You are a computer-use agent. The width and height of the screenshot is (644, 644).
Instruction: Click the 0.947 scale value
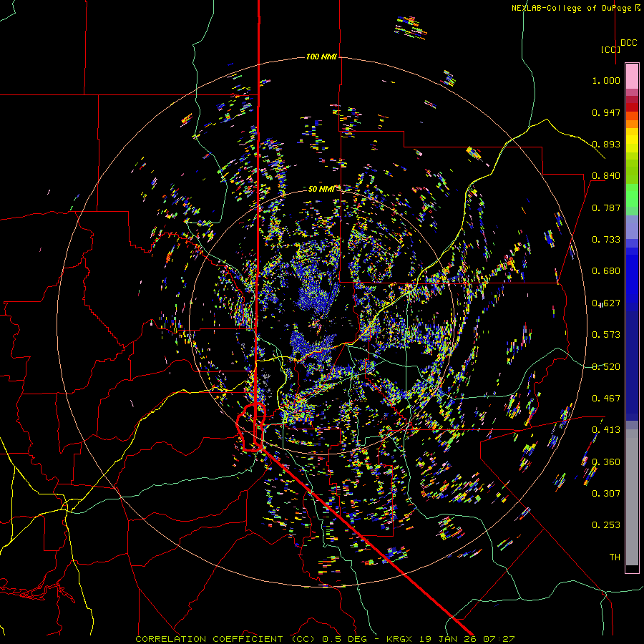coord(606,112)
